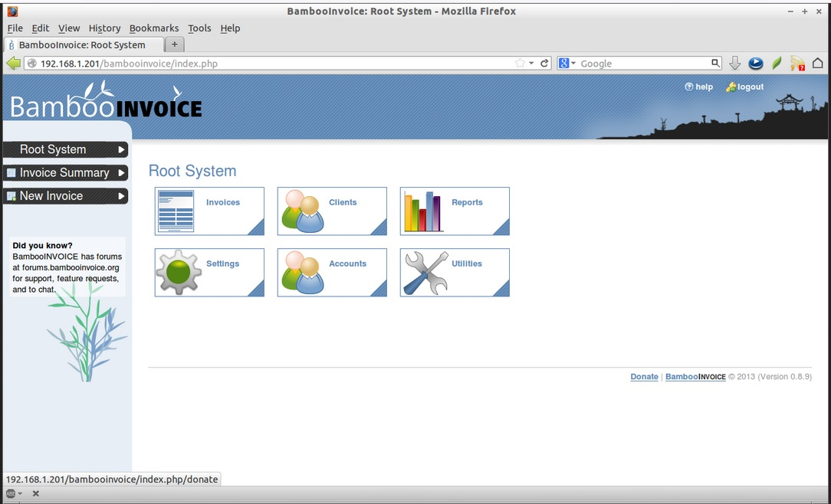This screenshot has width=831, height=504.
Task: Open the Tools menu
Action: pyautogui.click(x=199, y=28)
